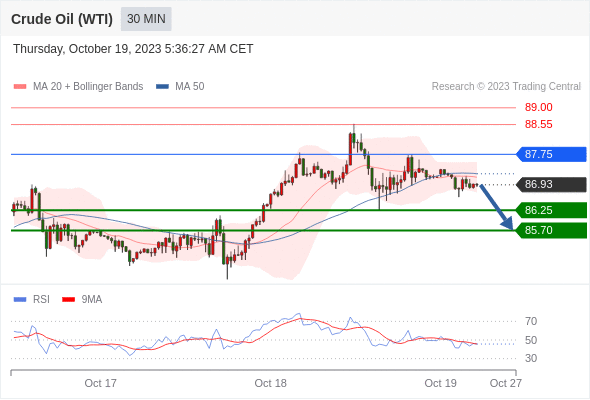590x400 pixels.
Task: Click the 89.00 resistance level label
Action: [x=538, y=107]
